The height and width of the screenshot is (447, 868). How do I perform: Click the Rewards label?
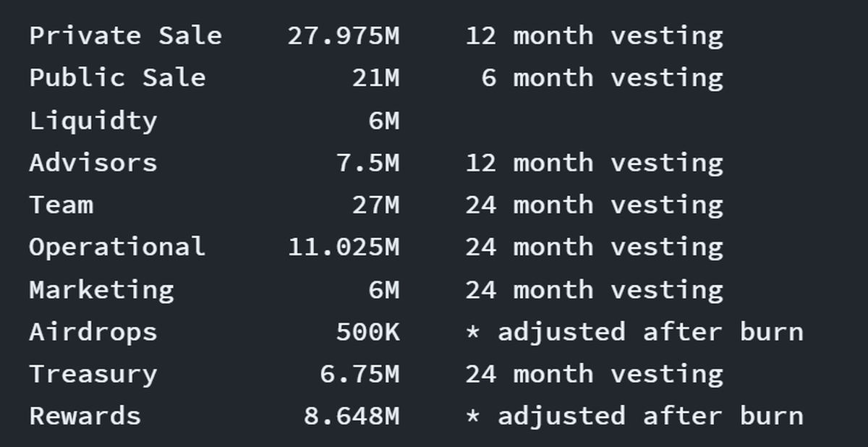(x=85, y=416)
